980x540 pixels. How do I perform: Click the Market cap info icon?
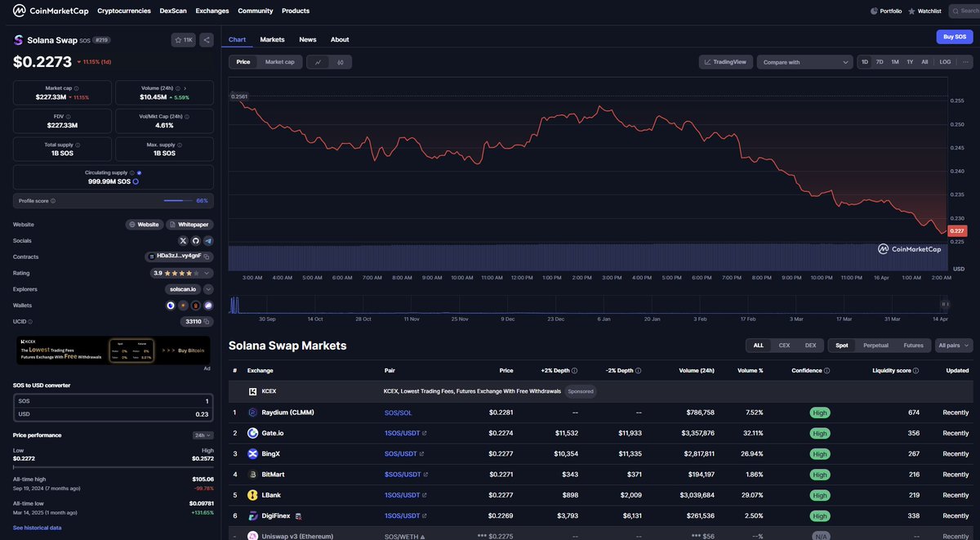(76, 88)
